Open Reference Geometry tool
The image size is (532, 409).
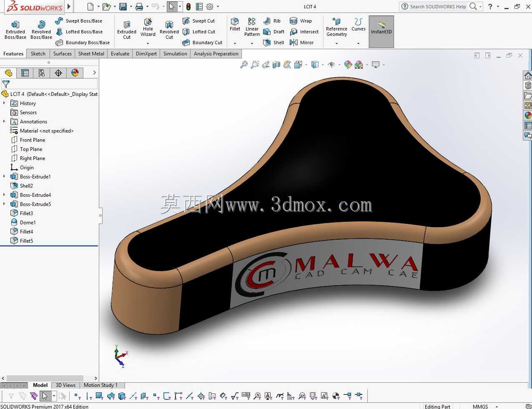pyautogui.click(x=336, y=27)
